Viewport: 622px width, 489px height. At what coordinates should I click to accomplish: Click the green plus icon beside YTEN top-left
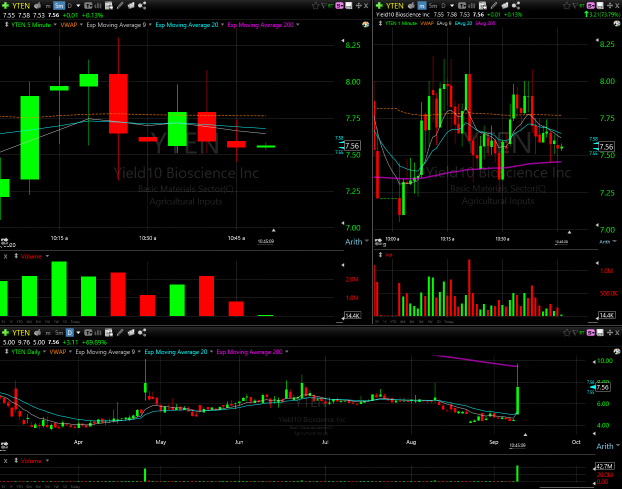pos(5,5)
